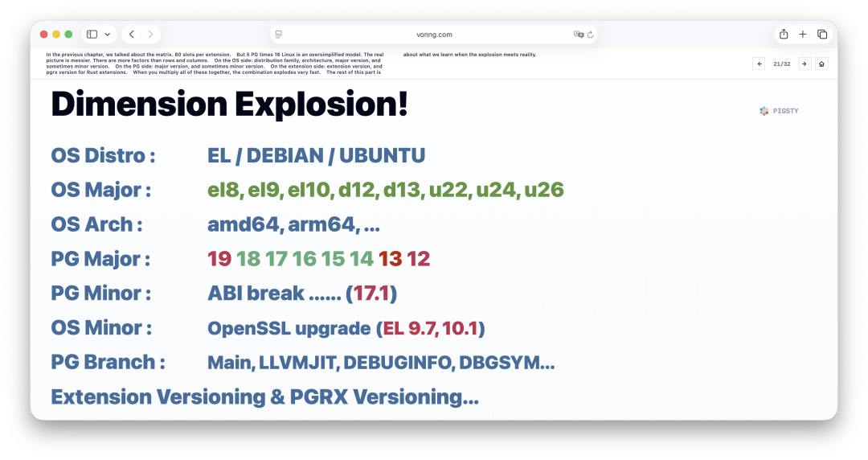
Task: Click the red number 19
Action: tap(219, 259)
